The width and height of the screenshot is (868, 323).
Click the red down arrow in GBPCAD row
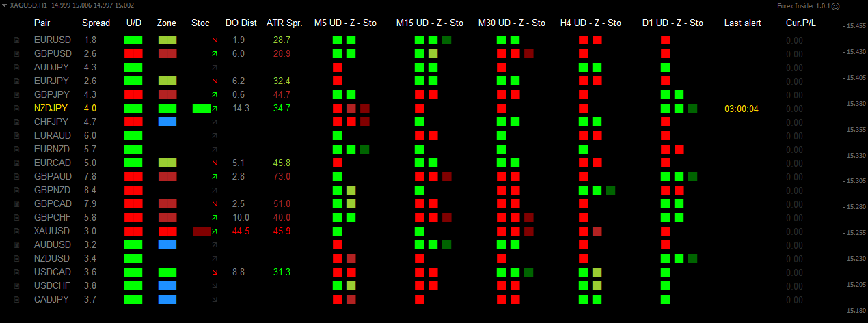[215, 204]
